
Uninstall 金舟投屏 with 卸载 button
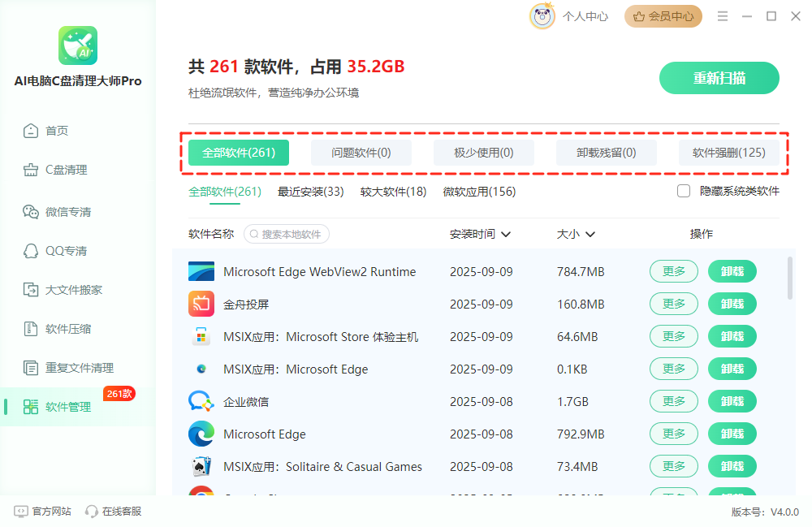pos(732,304)
